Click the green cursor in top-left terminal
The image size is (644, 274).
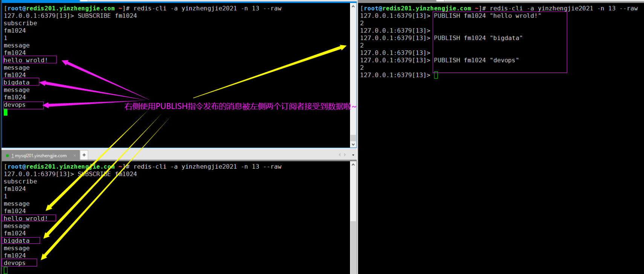(x=6, y=112)
